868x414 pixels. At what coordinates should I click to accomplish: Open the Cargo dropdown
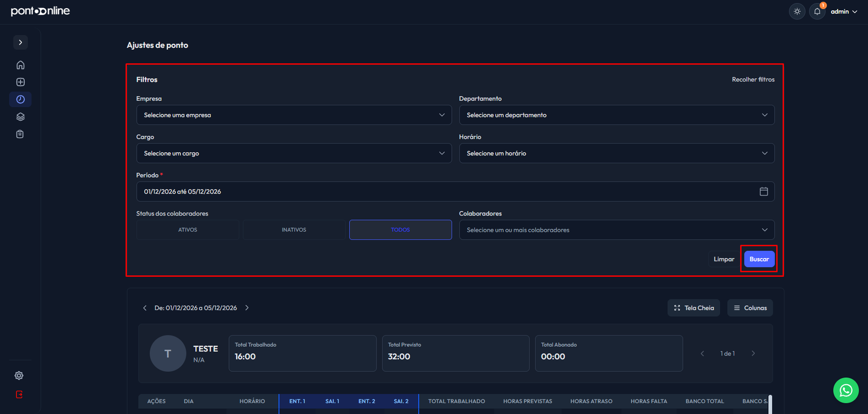point(294,153)
